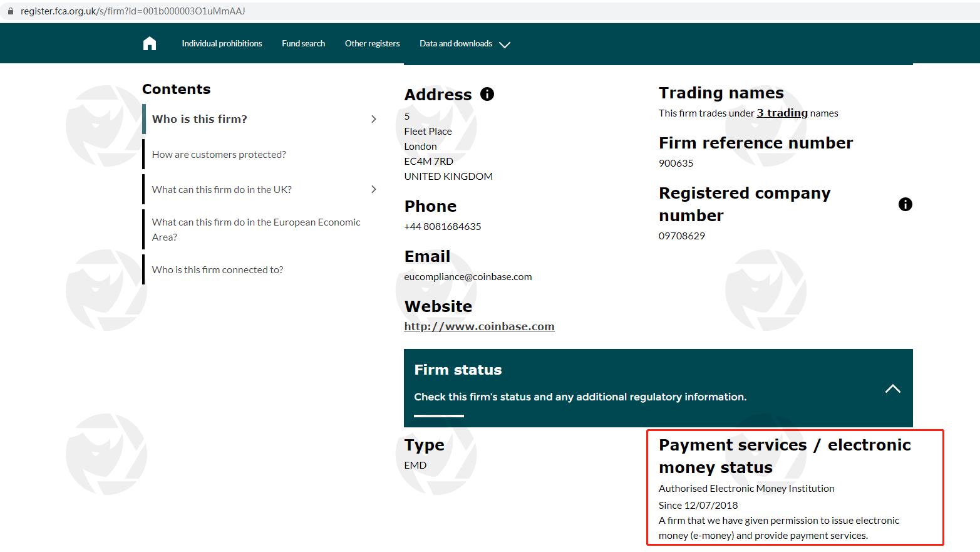
Task: Expand the Data and downloads dropdown arrow
Action: [x=505, y=44]
